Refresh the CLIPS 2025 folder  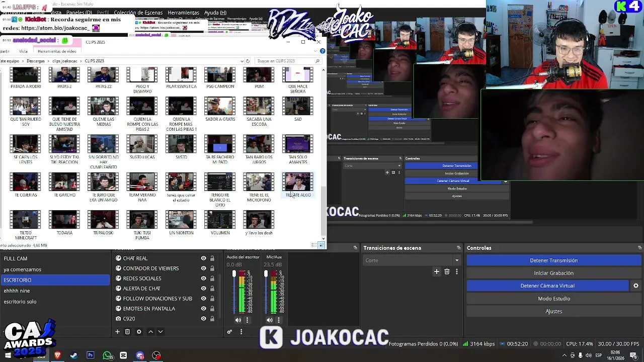coord(248,61)
